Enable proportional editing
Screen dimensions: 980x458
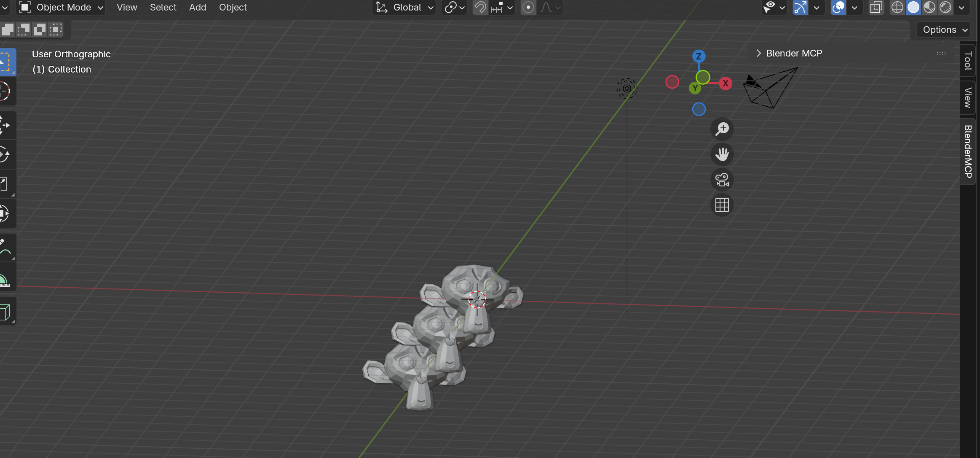click(x=528, y=8)
